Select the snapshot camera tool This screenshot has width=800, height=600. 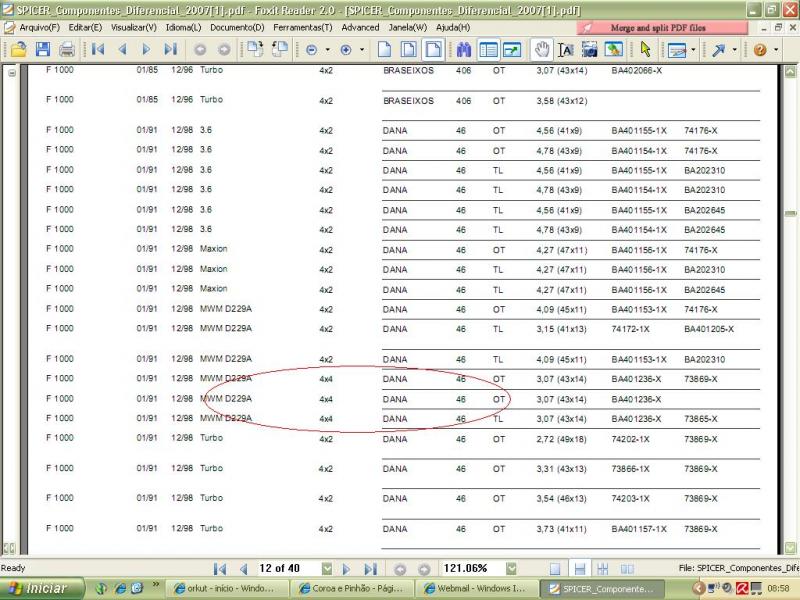tap(589, 49)
